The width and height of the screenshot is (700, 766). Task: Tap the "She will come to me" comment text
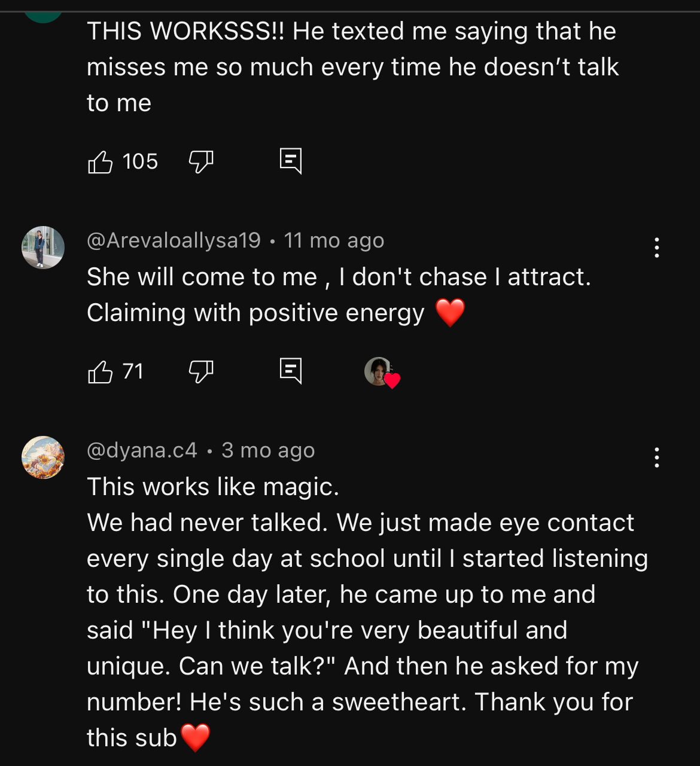tap(339, 295)
